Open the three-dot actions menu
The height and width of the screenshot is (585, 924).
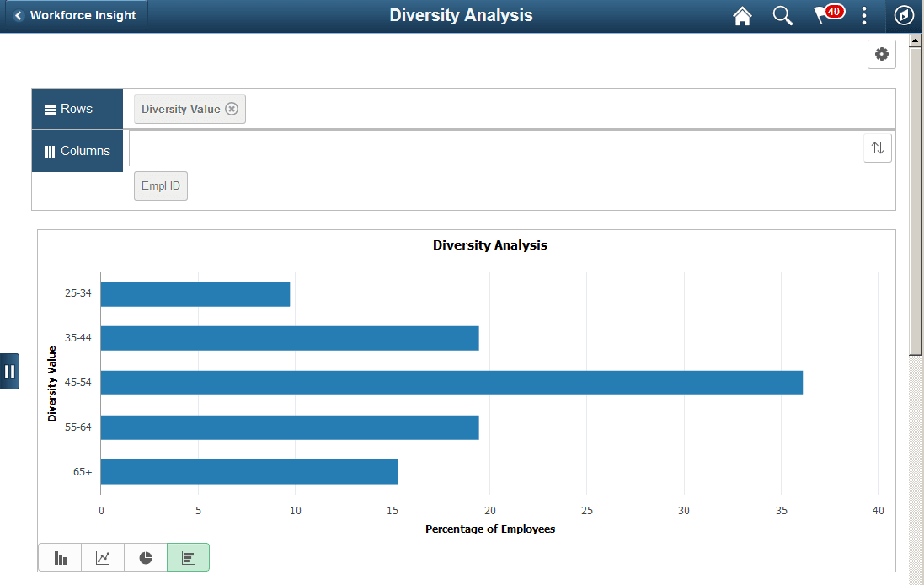tap(863, 15)
